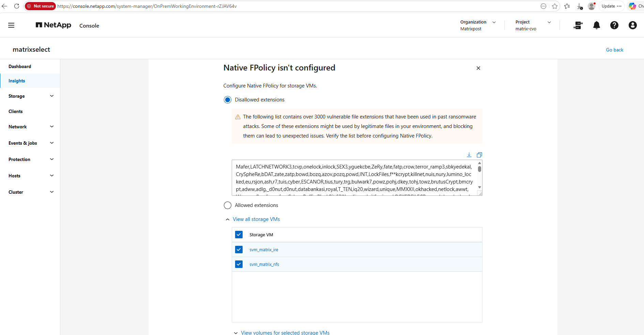The image size is (644, 335).
Task: Open the browser downloads icon
Action: (580, 6)
